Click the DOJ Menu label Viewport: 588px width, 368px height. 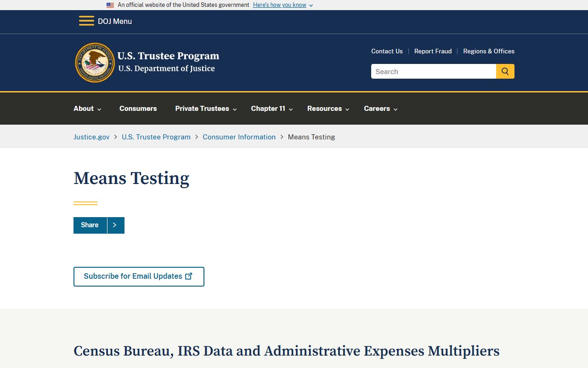pyautogui.click(x=115, y=21)
